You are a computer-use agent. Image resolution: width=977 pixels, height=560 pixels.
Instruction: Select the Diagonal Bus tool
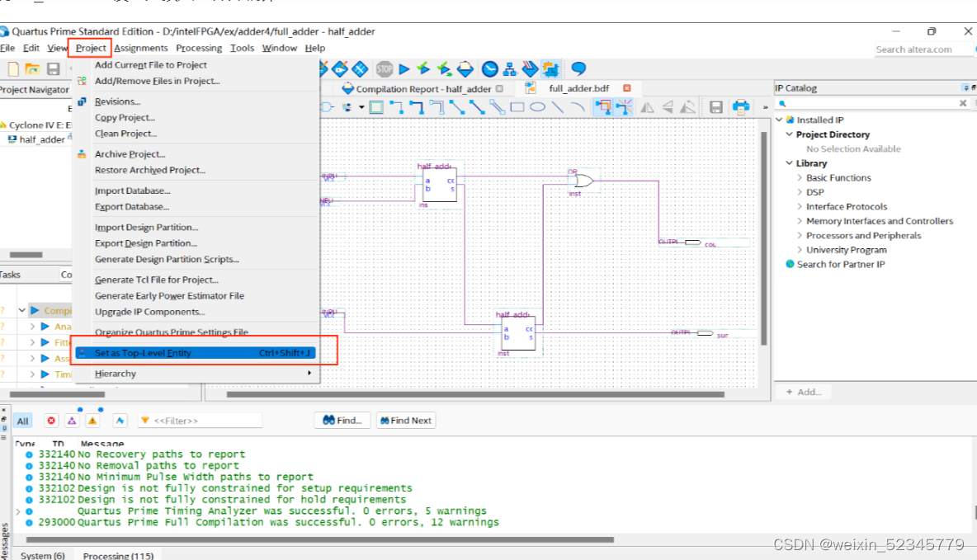pos(477,107)
